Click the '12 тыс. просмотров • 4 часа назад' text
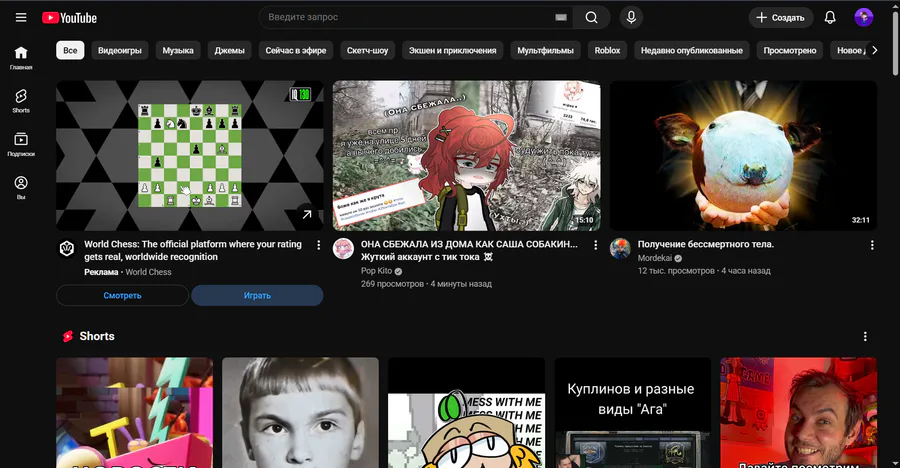 pyautogui.click(x=704, y=270)
